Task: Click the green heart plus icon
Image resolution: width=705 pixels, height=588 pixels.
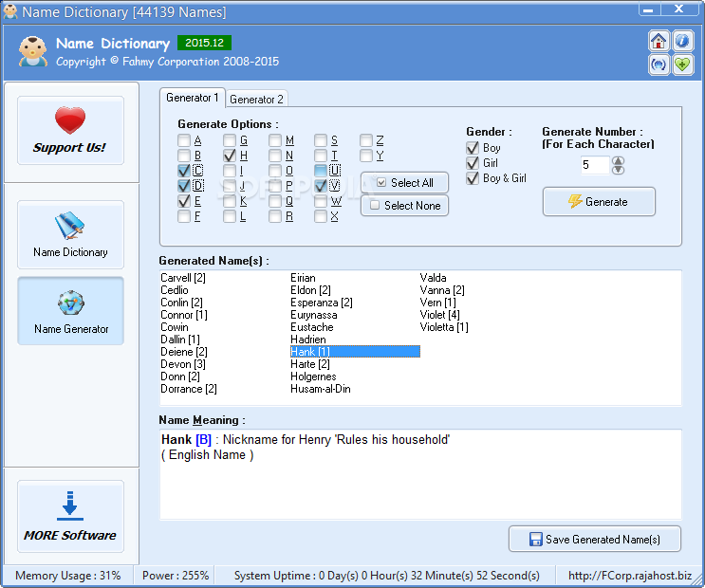Action: [682, 64]
